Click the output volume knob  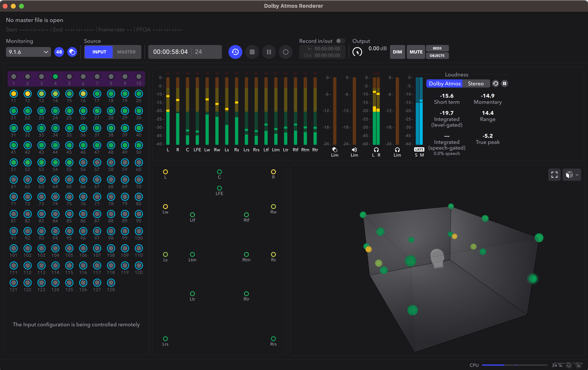pos(357,52)
